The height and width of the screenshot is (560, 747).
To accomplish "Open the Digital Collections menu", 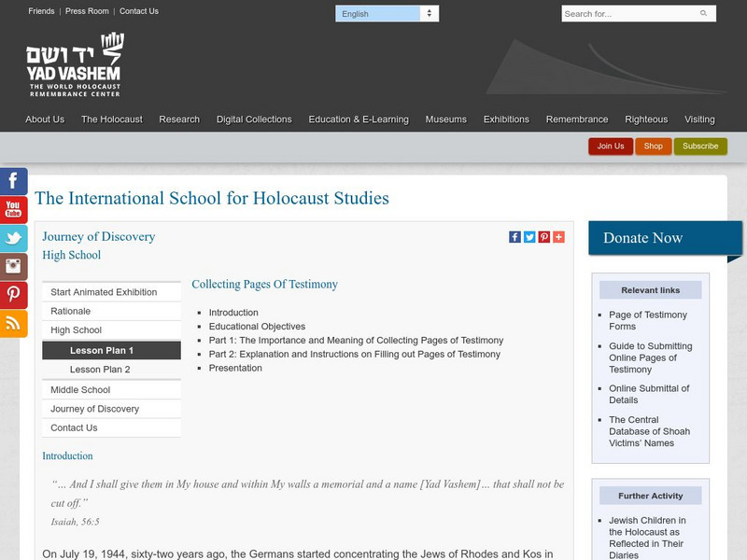I will (254, 119).
